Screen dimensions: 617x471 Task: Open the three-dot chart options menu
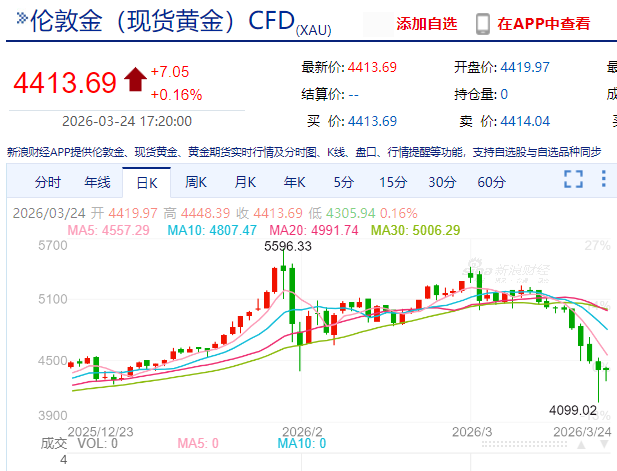(604, 179)
